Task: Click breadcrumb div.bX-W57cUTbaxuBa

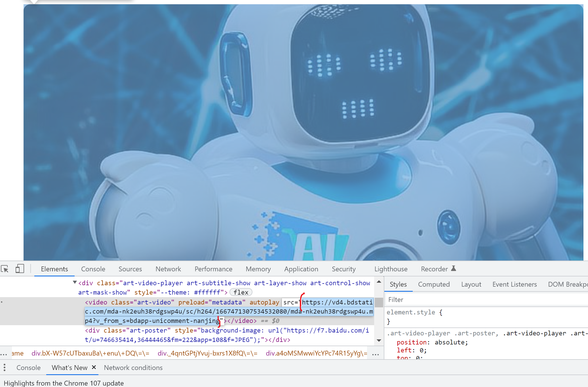Action: (x=90, y=353)
